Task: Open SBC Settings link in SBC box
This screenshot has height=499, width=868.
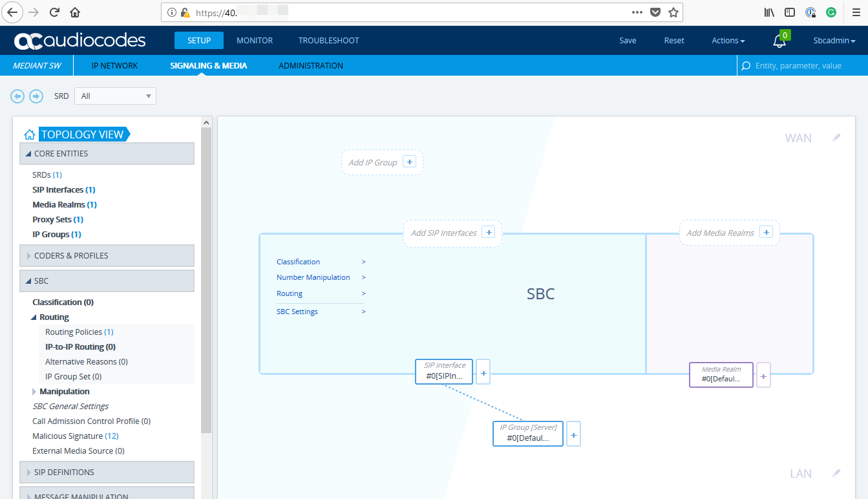Action: (x=297, y=312)
